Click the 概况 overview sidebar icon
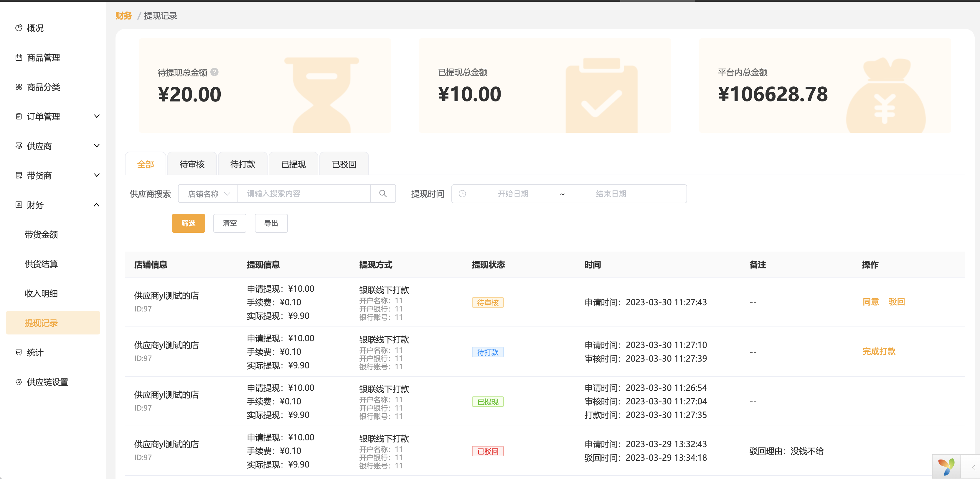 [19, 28]
